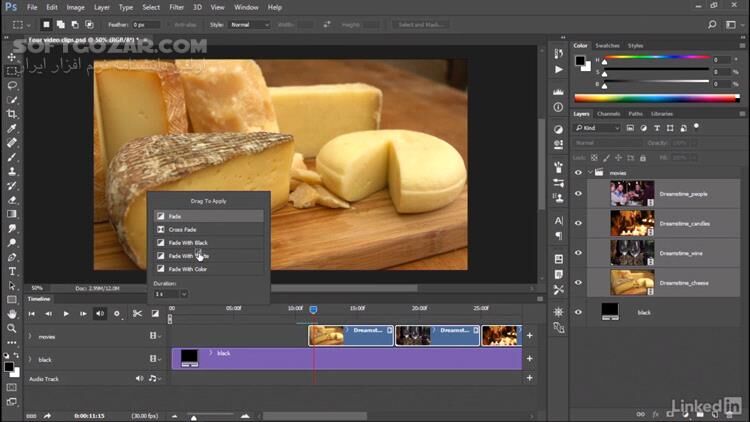Select the Pen tool

[12, 257]
